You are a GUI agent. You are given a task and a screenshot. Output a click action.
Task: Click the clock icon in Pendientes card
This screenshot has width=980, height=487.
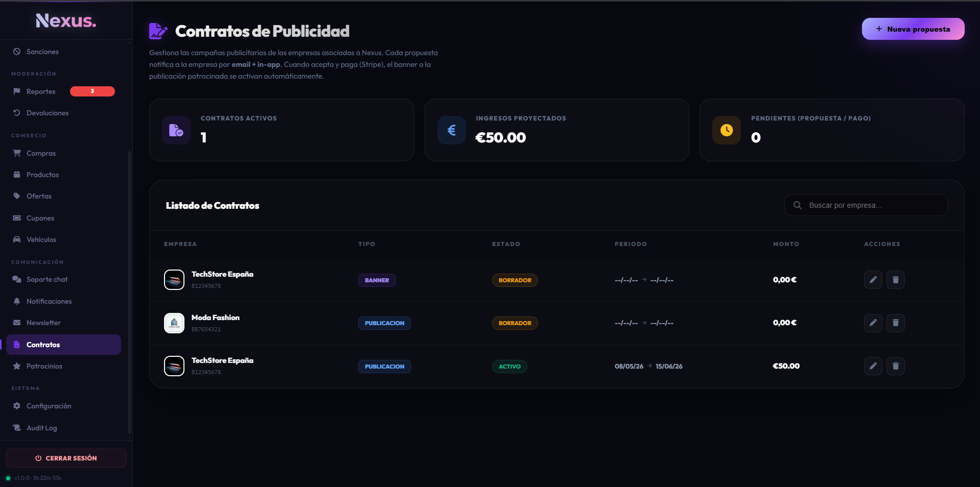pyautogui.click(x=727, y=130)
